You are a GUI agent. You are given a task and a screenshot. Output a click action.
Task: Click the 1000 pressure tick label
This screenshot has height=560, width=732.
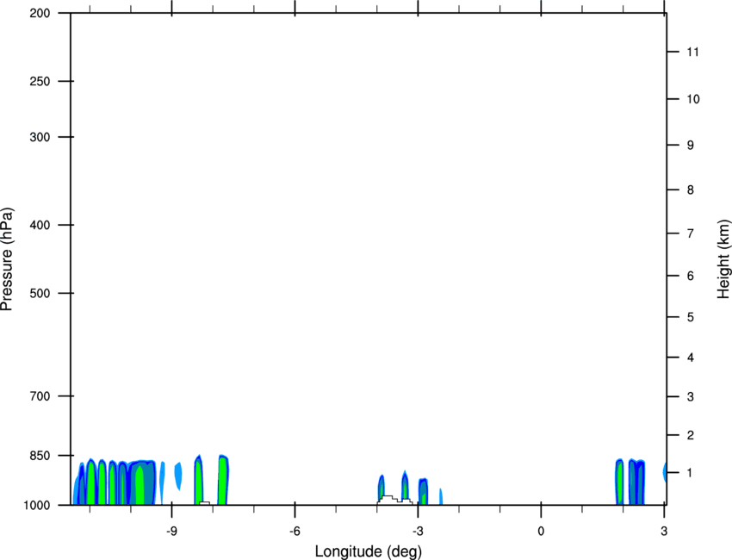[37, 506]
